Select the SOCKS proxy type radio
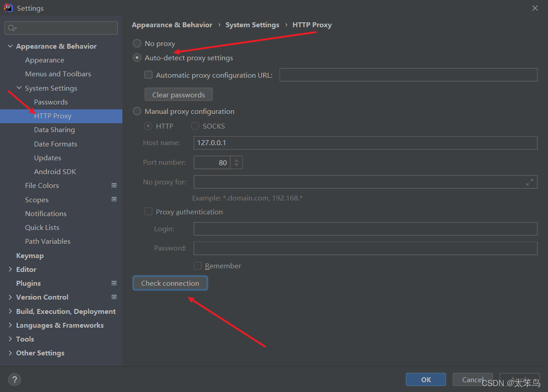Image resolution: width=548 pixels, height=392 pixels. pos(195,126)
